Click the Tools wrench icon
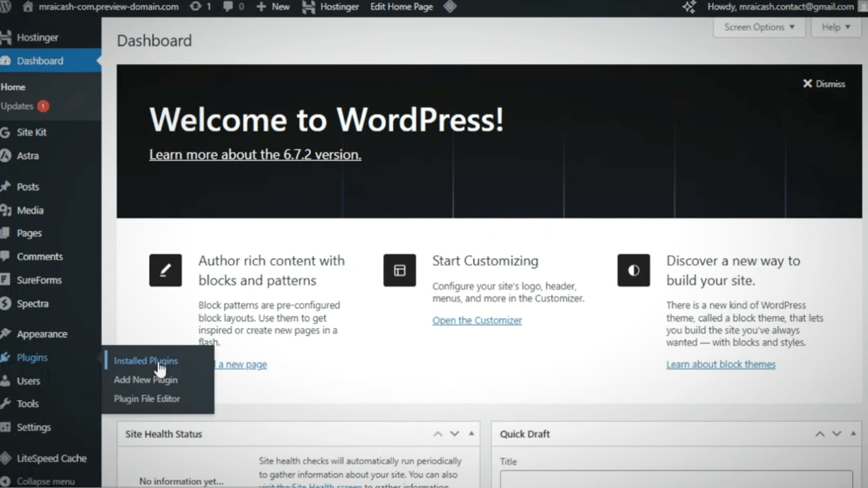The image size is (868, 488). [x=5, y=403]
